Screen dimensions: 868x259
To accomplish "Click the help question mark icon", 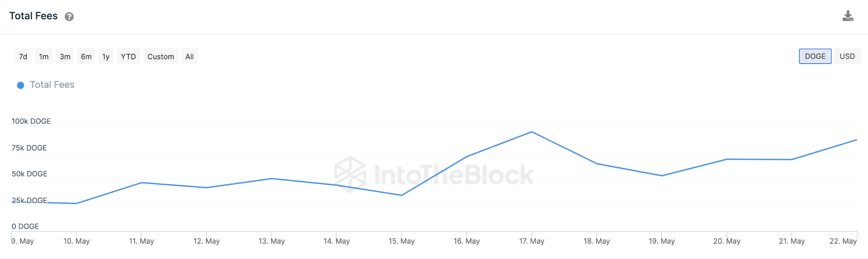I will (x=69, y=17).
